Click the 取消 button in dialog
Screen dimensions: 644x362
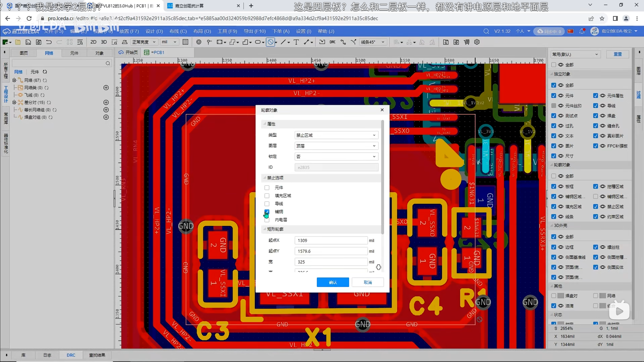368,282
